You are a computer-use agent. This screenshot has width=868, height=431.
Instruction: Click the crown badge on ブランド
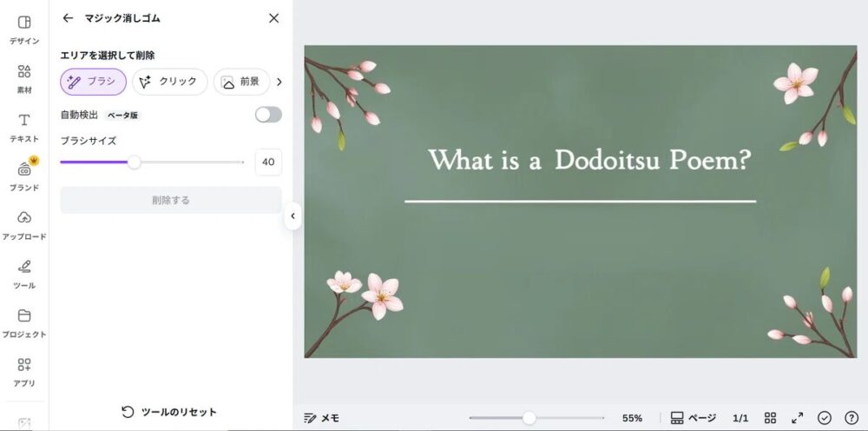[34, 161]
